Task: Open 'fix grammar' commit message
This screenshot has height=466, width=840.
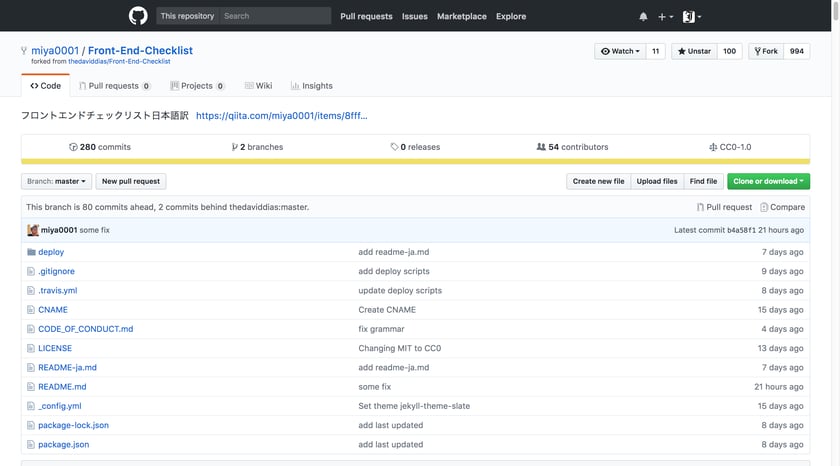Action: pos(381,329)
